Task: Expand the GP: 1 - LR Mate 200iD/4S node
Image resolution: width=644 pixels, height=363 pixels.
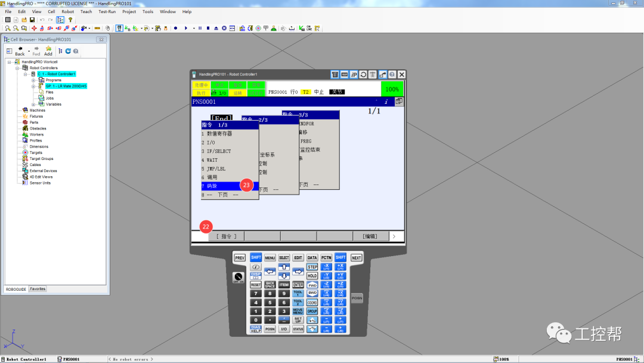Action: [x=33, y=87]
